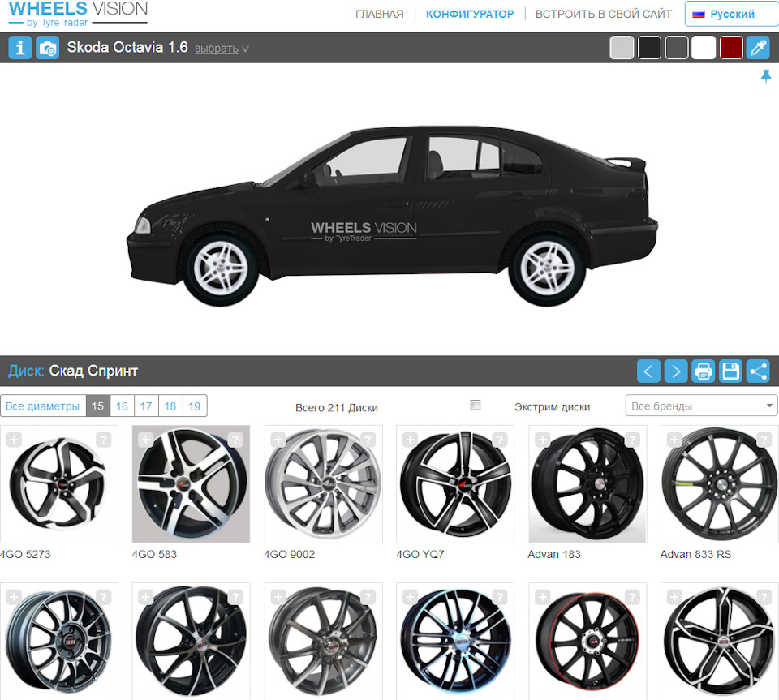Image resolution: width=779 pixels, height=700 pixels.
Task: Filter wheels by diameter 16
Action: (122, 406)
